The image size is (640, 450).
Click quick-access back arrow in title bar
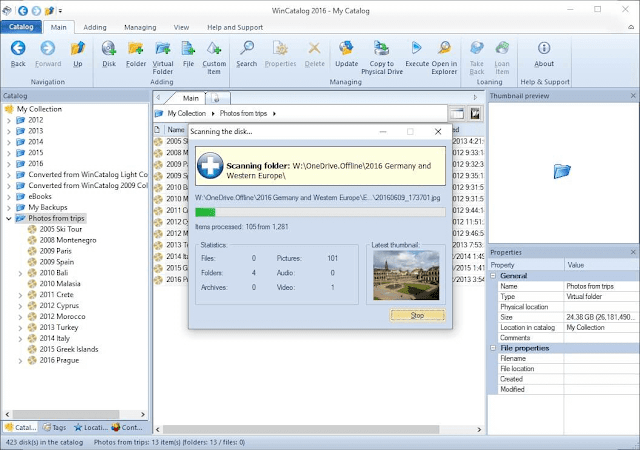[x=23, y=11]
